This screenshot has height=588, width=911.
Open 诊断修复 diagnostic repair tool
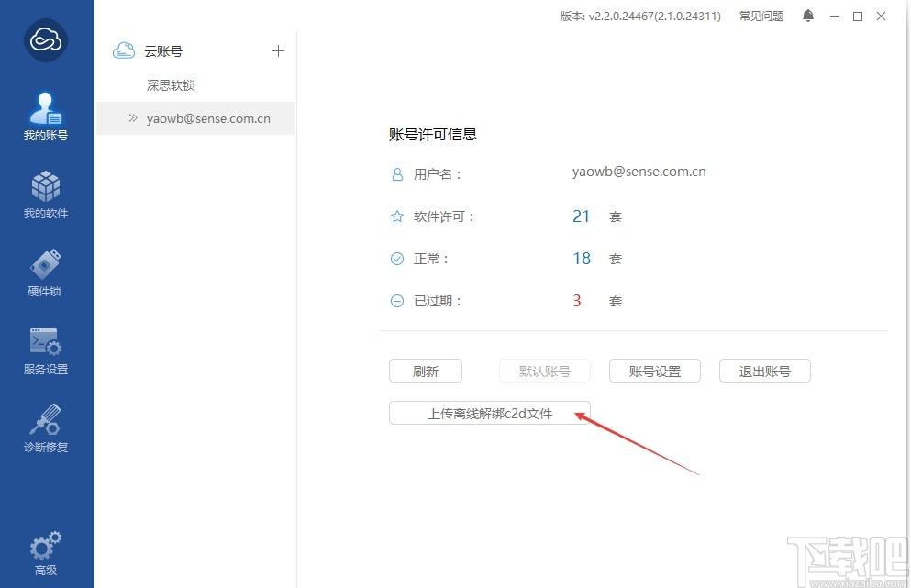coord(46,428)
